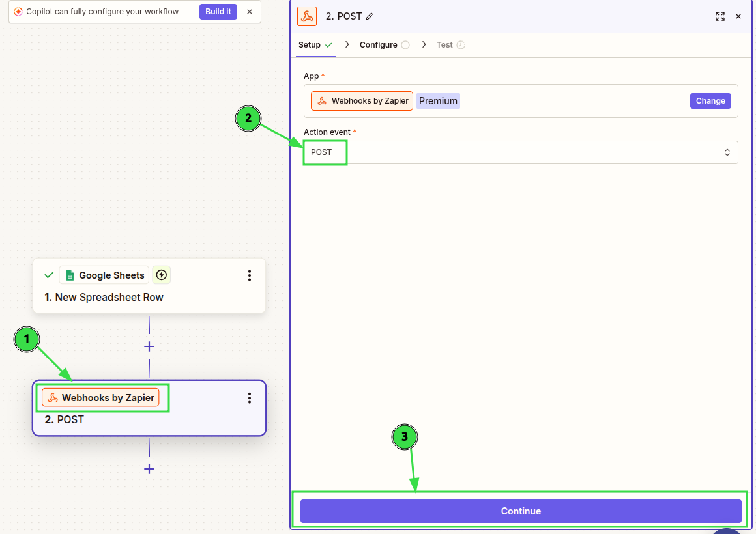The height and width of the screenshot is (534, 756).
Task: Click the Webhooks by Zapier app chip in the App field
Action: 362,101
